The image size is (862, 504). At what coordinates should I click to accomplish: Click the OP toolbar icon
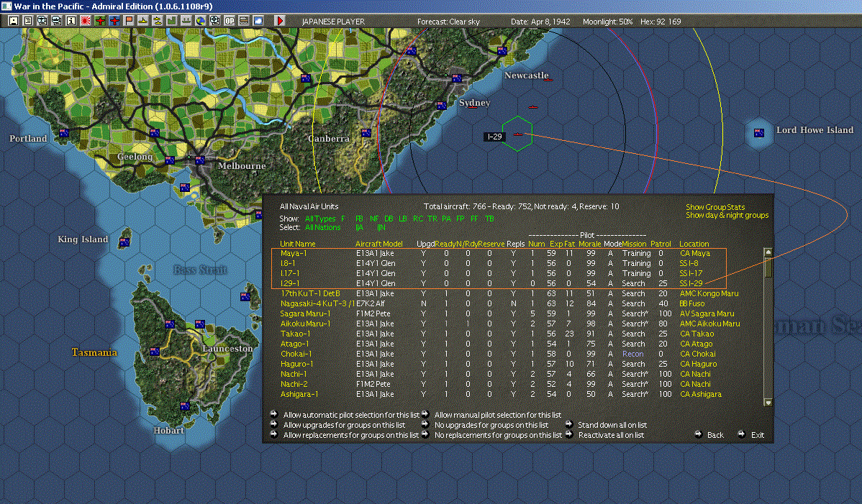pos(230,21)
